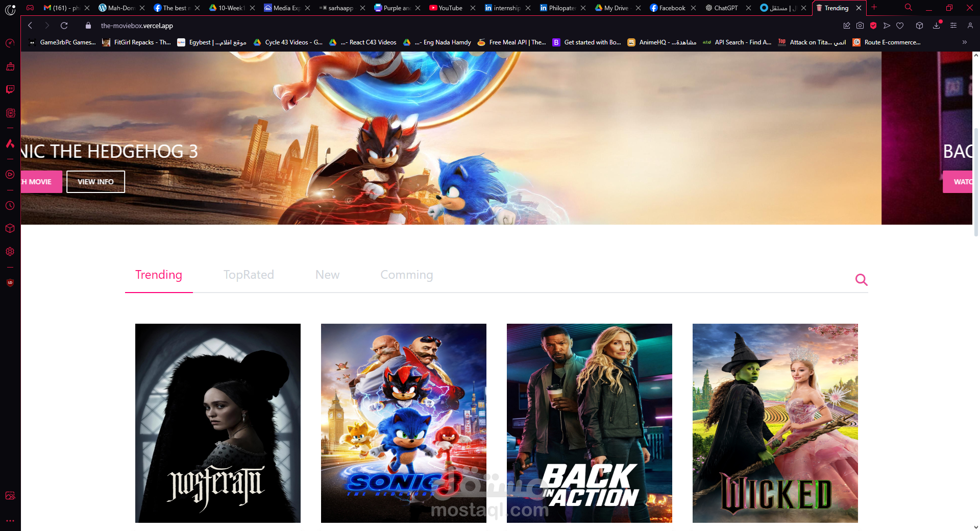Open the Game3rbPc Games bookmark

tap(62, 42)
